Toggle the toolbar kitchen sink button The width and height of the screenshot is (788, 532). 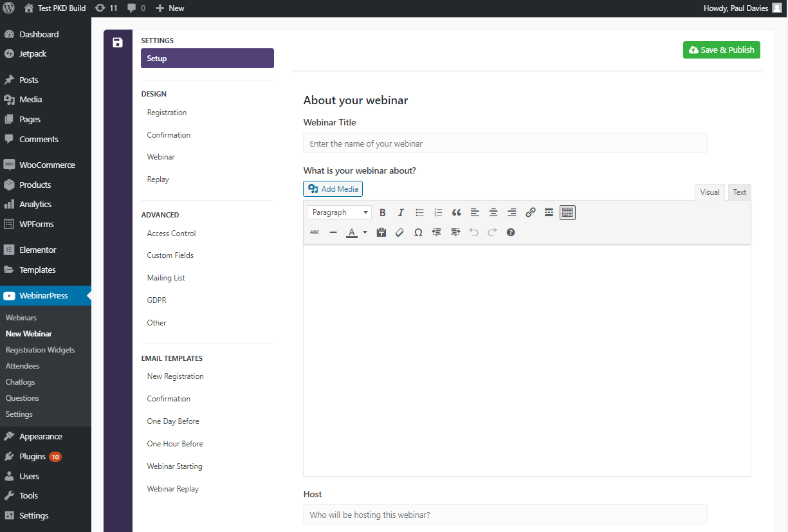567,212
